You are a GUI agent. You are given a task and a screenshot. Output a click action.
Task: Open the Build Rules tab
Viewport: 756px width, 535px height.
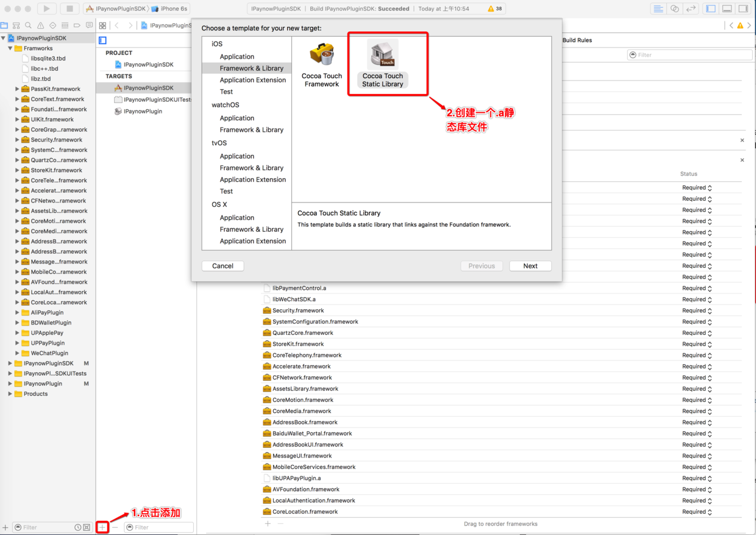point(577,40)
